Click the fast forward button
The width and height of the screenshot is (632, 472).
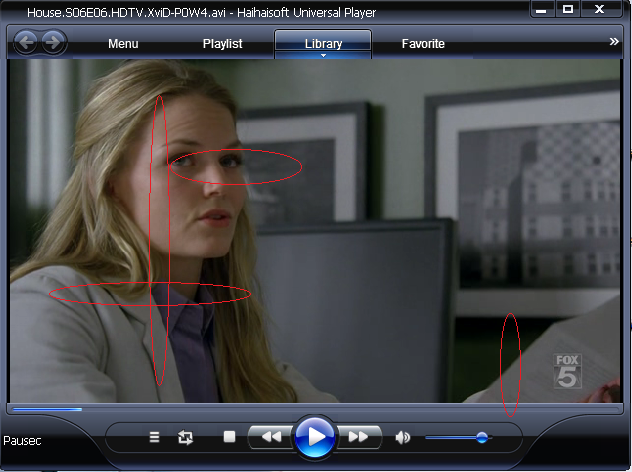click(x=358, y=437)
